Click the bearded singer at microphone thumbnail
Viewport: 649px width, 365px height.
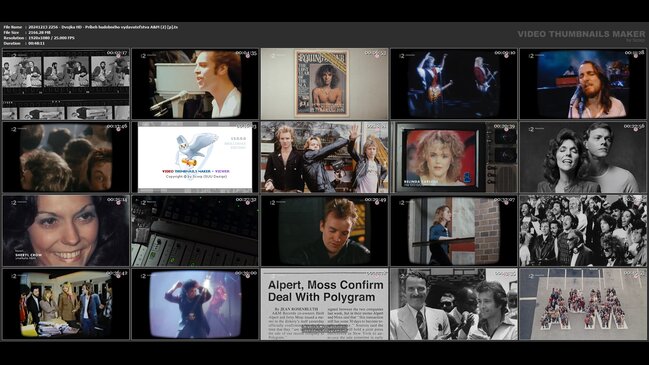[x=583, y=84]
